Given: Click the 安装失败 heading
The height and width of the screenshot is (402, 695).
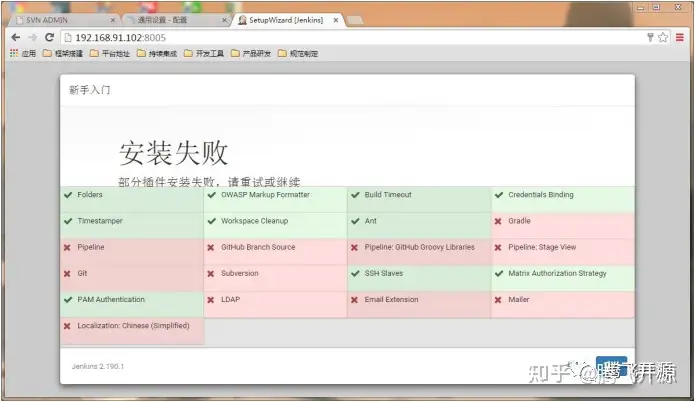Looking at the screenshot, I should coord(173,153).
